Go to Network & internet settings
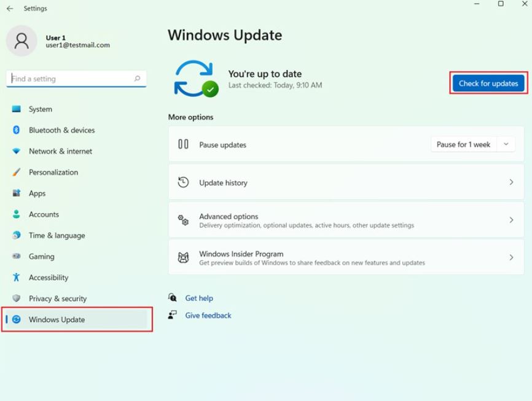Screen dimensions: 532x401 click(x=60, y=151)
